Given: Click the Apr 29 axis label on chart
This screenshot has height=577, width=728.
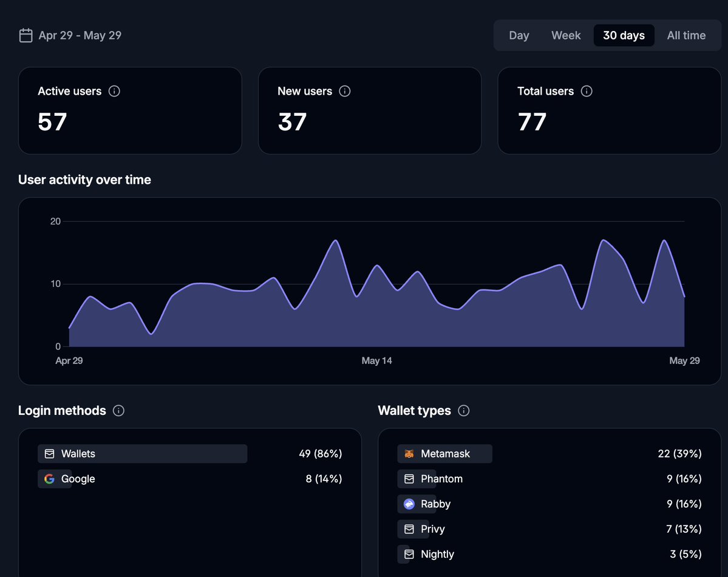Looking at the screenshot, I should (69, 360).
